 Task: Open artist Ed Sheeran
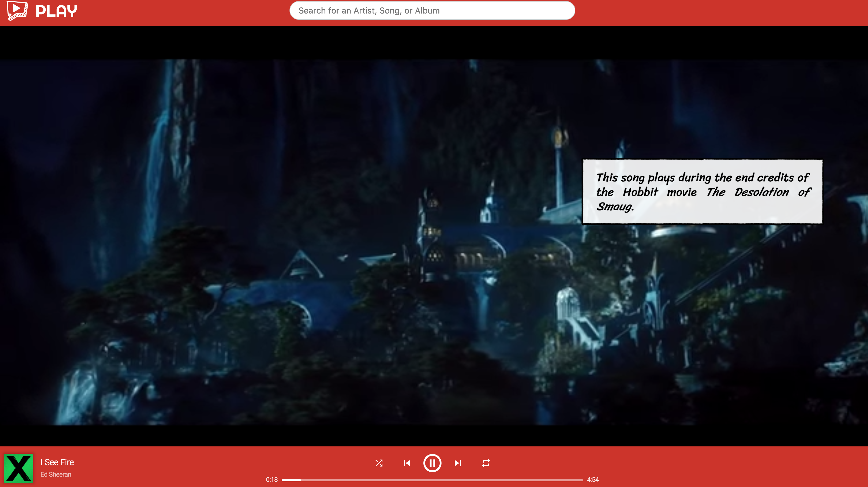coord(56,474)
